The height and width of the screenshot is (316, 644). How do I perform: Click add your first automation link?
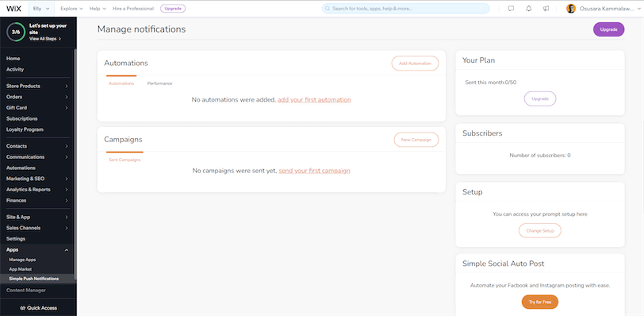[x=314, y=100]
